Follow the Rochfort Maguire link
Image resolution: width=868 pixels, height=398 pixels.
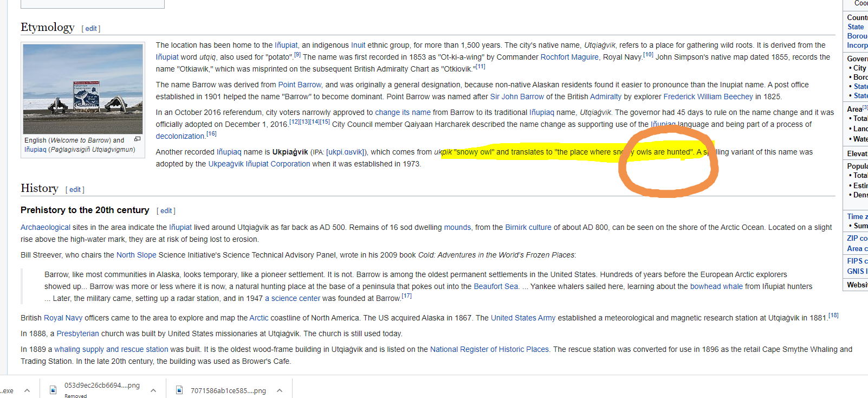569,57
